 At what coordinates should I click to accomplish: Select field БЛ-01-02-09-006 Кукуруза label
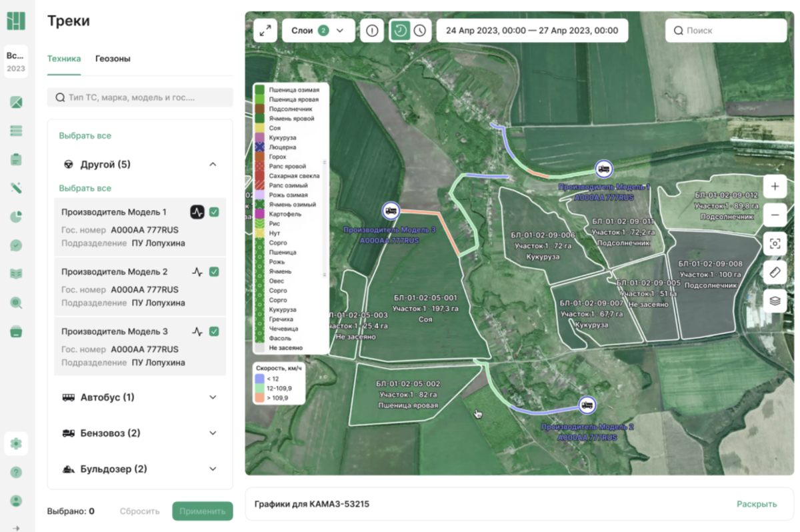pos(542,246)
